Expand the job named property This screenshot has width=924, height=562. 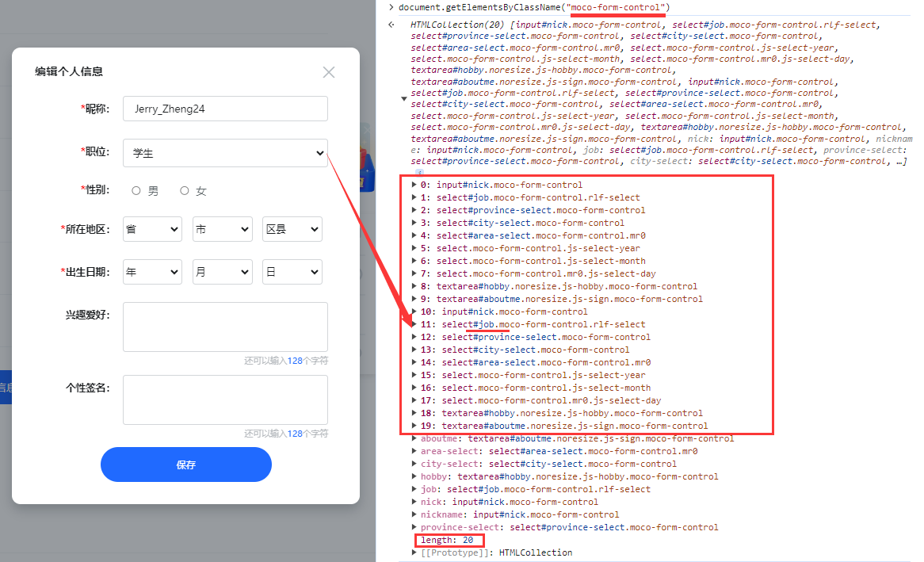click(x=414, y=489)
